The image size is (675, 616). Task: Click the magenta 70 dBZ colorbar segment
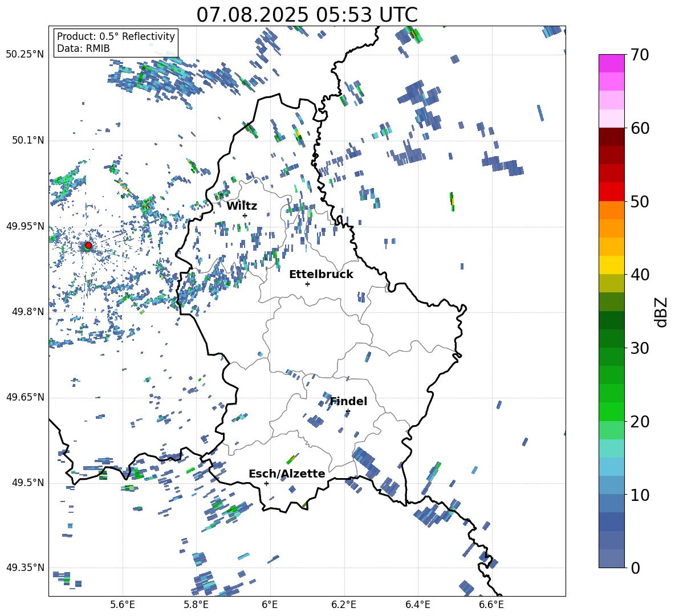(611, 63)
